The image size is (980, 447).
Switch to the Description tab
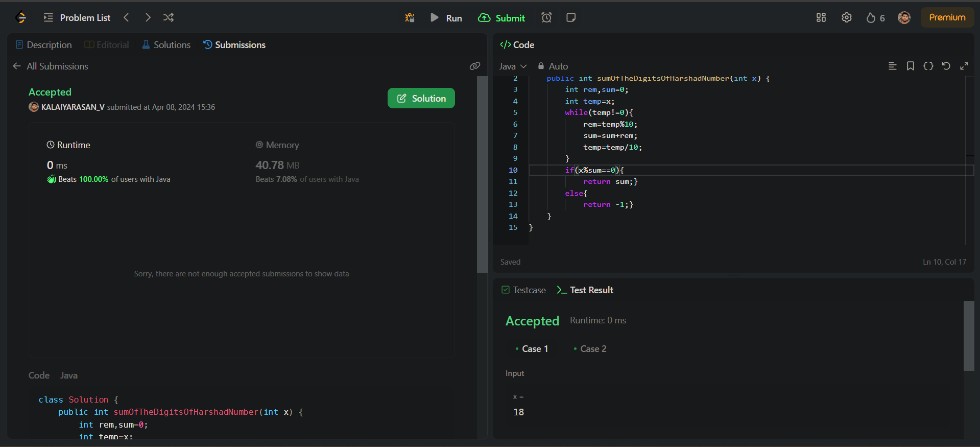click(44, 45)
